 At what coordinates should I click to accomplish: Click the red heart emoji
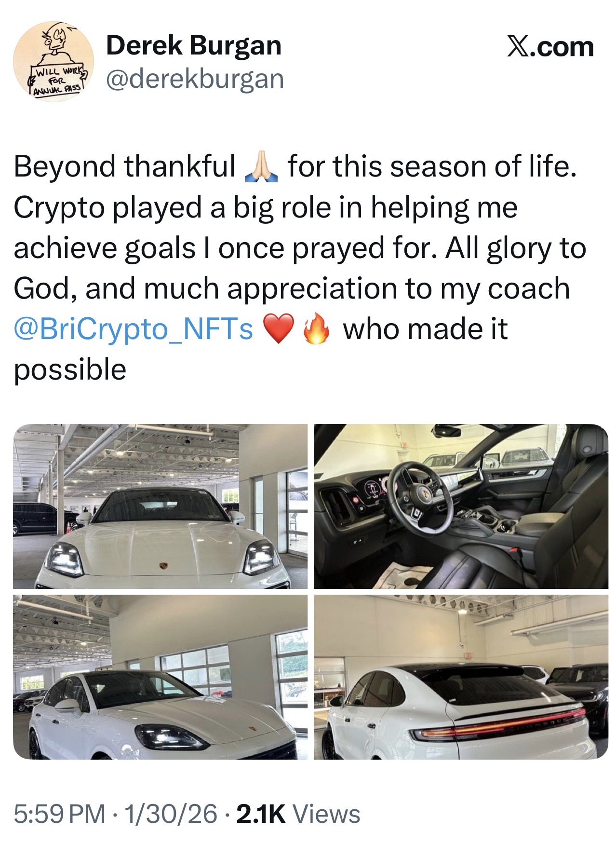(278, 330)
